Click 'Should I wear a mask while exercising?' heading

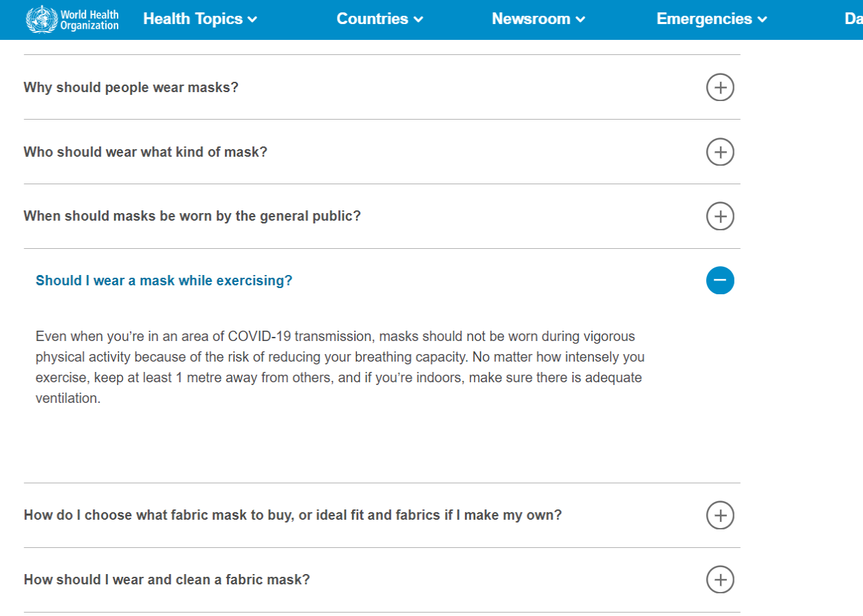tap(164, 280)
